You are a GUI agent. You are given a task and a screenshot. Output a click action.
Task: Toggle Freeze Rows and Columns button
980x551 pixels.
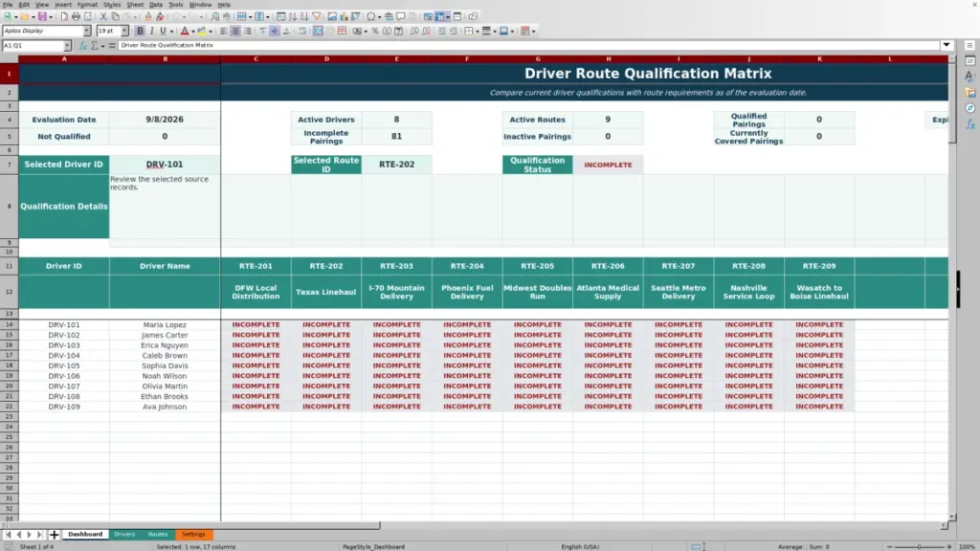[439, 16]
